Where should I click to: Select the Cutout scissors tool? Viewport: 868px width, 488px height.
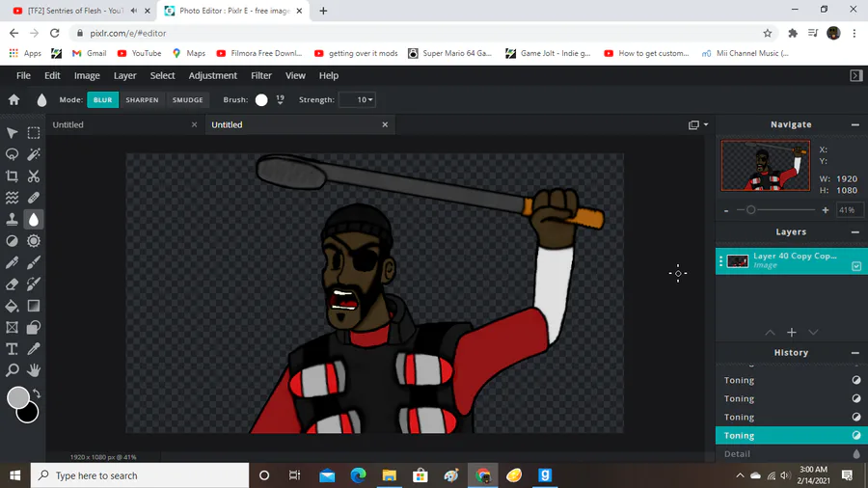34,176
